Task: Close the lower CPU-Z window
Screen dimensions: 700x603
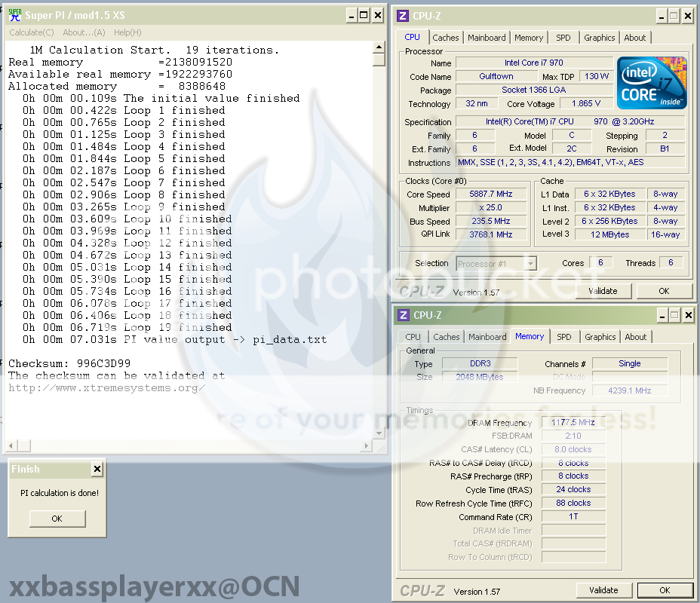Action: [689, 316]
